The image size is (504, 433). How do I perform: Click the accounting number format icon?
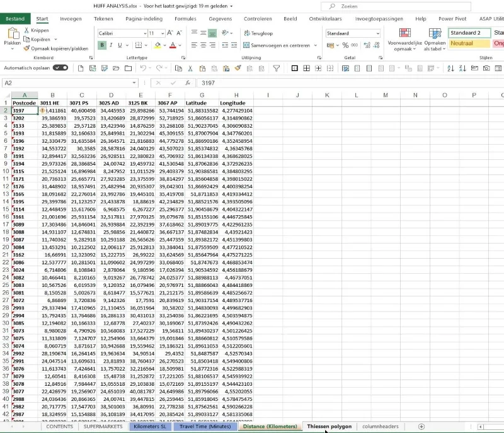click(x=330, y=45)
